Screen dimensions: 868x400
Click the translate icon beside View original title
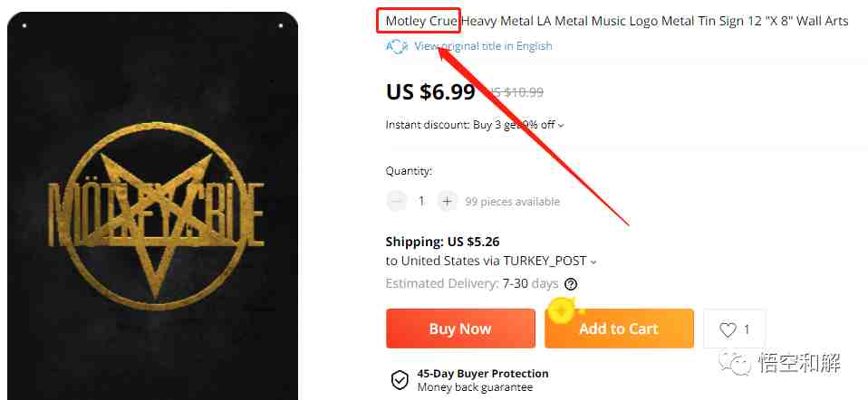(396, 46)
